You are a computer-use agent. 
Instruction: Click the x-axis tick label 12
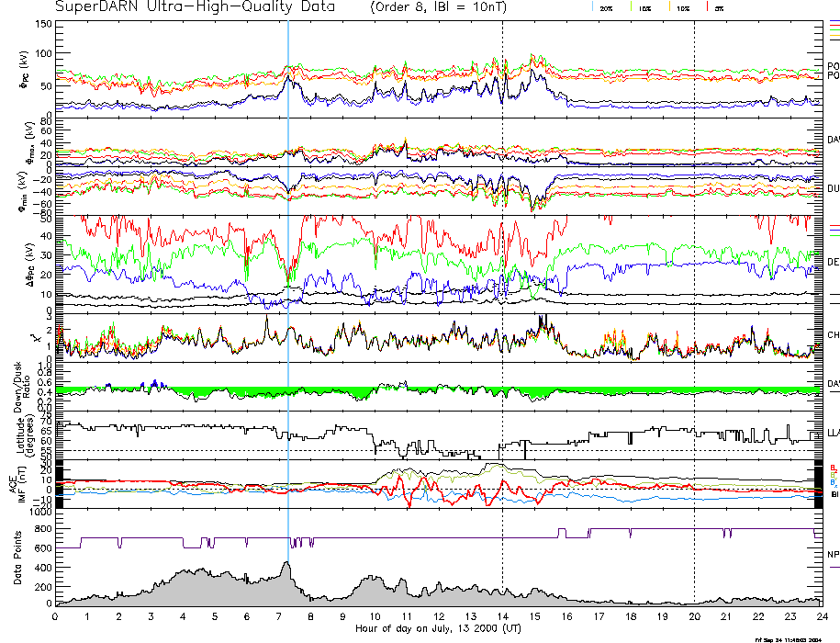click(x=438, y=616)
